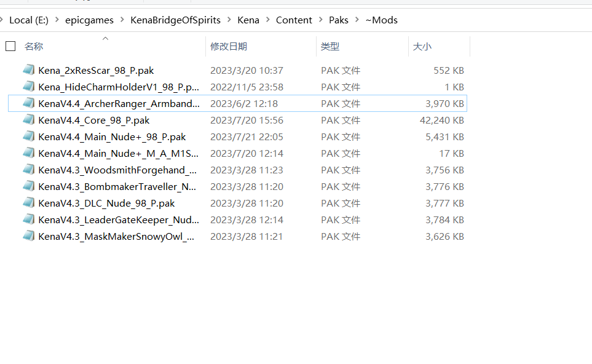Image resolution: width=592 pixels, height=364 pixels.
Task: Select file name KenaV4.3_BombmakerTraveller_N...
Action: (x=117, y=187)
